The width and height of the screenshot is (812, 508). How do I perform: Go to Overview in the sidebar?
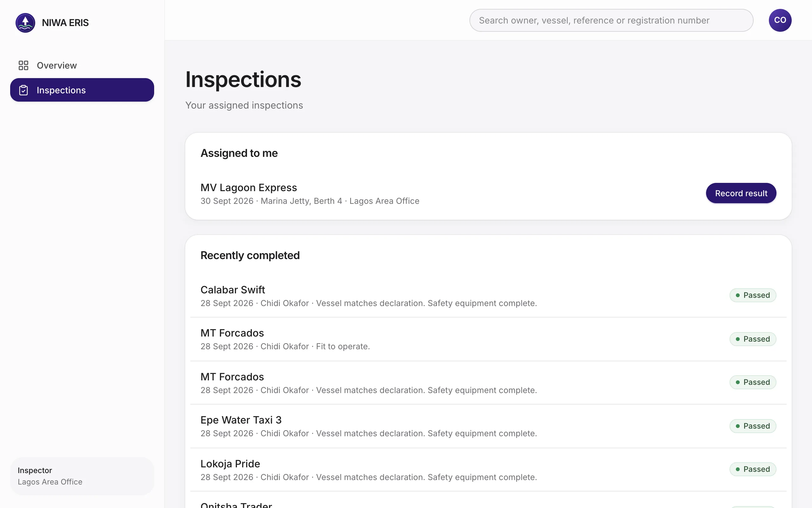[82, 65]
